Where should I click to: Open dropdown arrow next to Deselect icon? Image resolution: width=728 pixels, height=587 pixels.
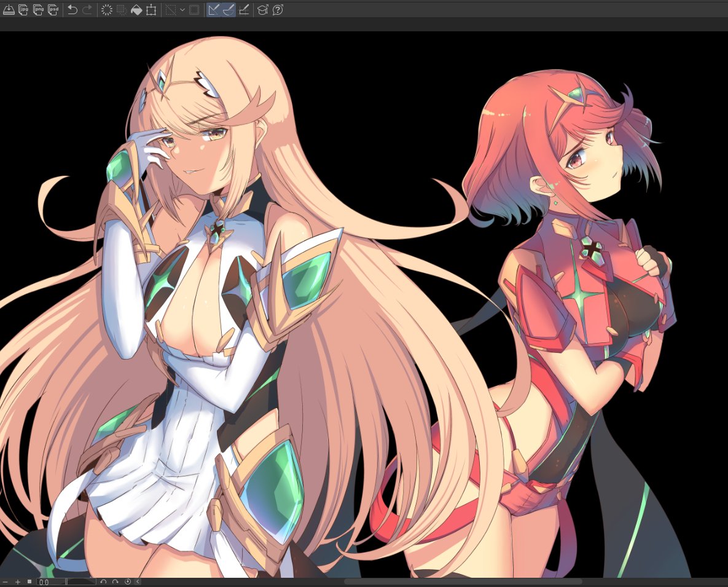click(x=182, y=10)
